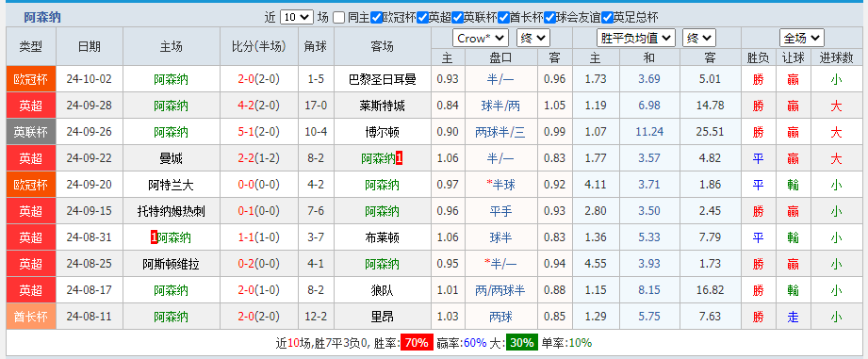Screen dimensions: 868x359
Task: Click the 布莱顿 away team
Action: click(x=383, y=237)
